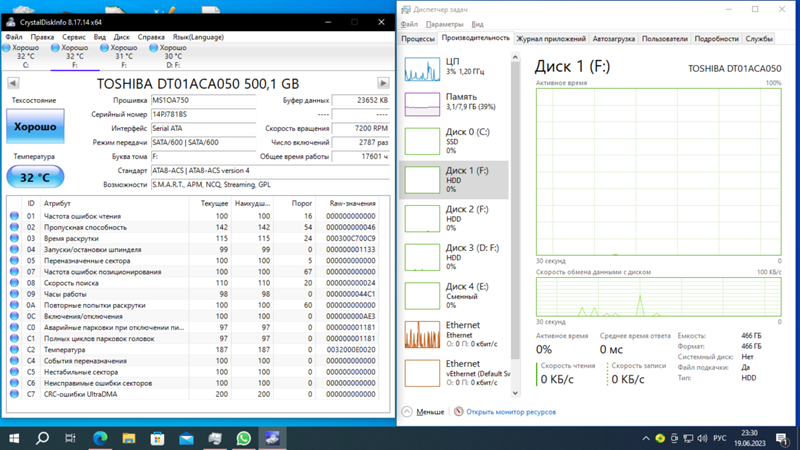Select the C: drive status icon

7,48
